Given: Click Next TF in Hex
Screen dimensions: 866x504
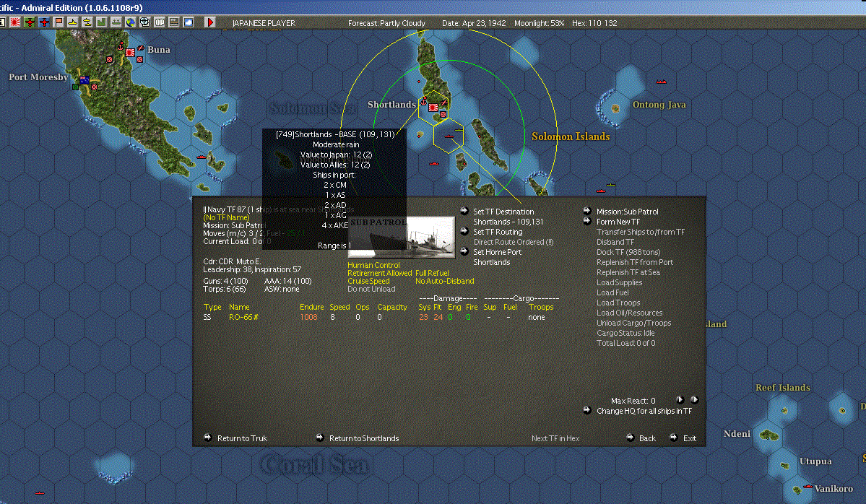Looking at the screenshot, I should (x=555, y=438).
